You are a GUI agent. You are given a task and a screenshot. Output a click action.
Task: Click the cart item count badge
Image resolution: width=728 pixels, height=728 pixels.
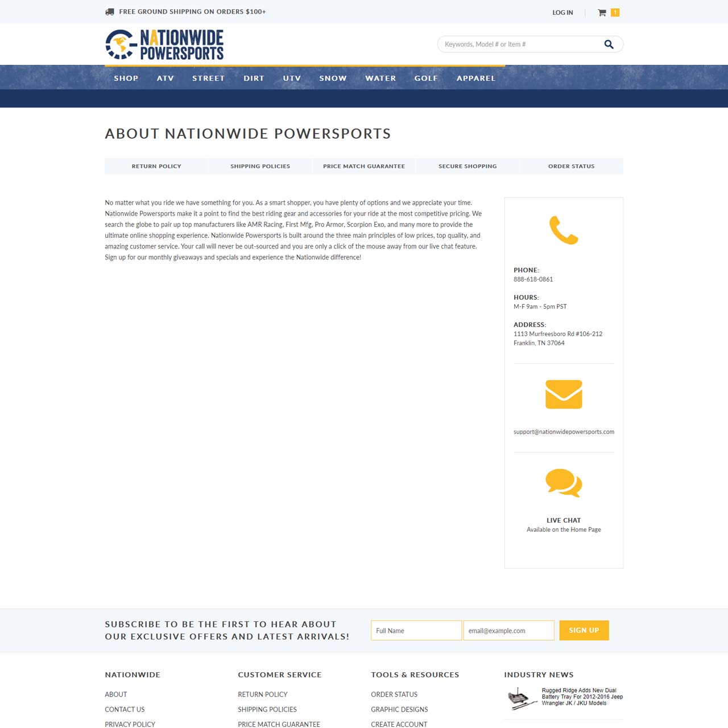pyautogui.click(x=615, y=13)
